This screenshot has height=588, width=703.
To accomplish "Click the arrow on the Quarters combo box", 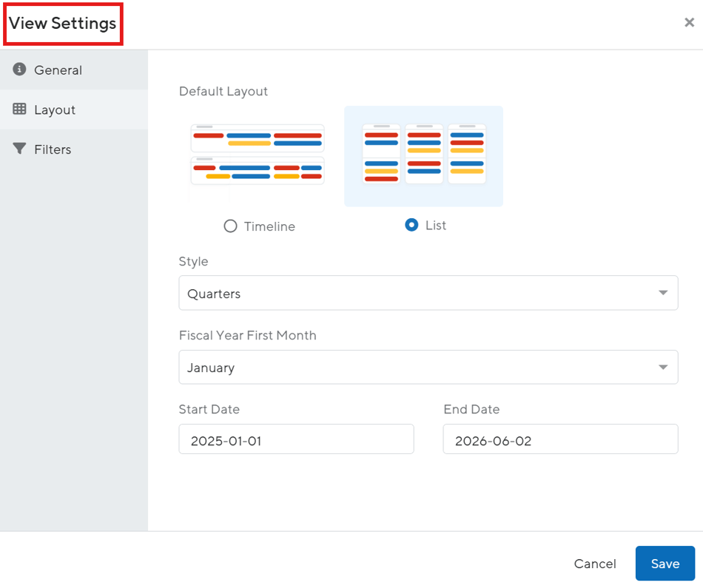I will tap(663, 294).
